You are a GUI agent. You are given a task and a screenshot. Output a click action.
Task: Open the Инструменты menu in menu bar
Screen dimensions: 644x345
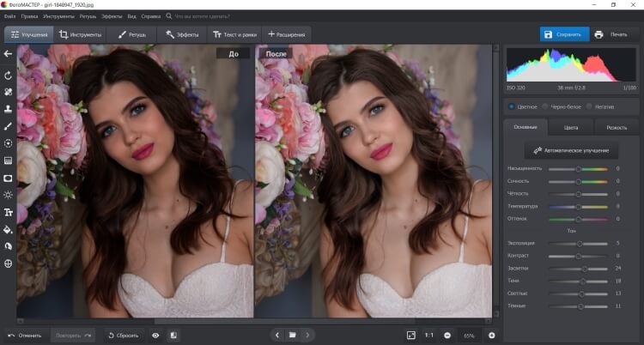[x=58, y=15]
